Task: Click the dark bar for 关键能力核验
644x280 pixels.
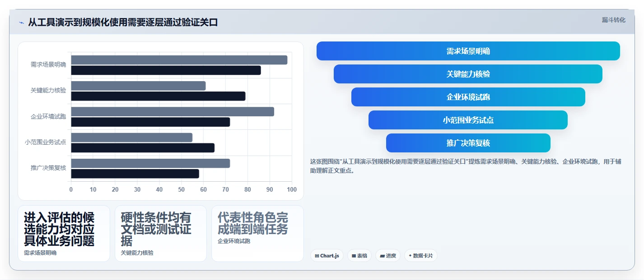Action: [159, 96]
